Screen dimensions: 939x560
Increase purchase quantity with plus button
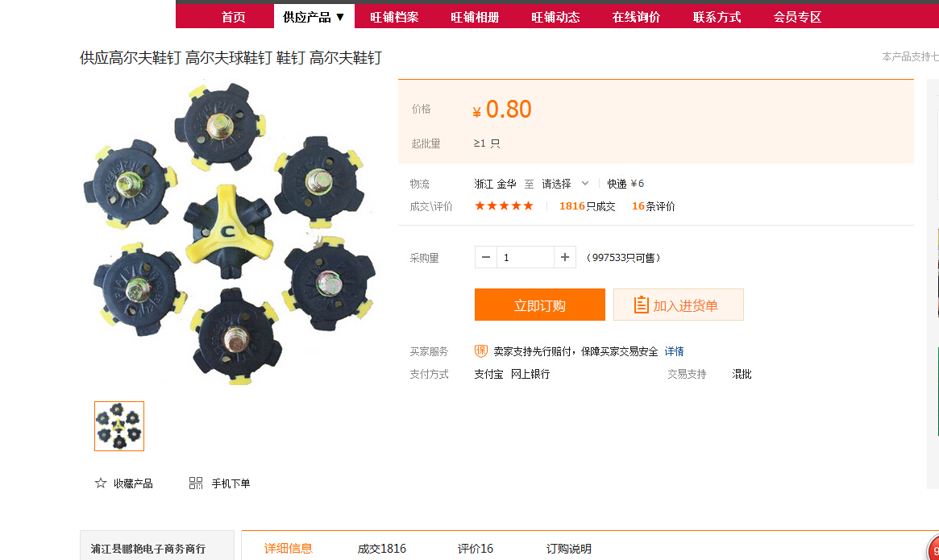(x=565, y=257)
